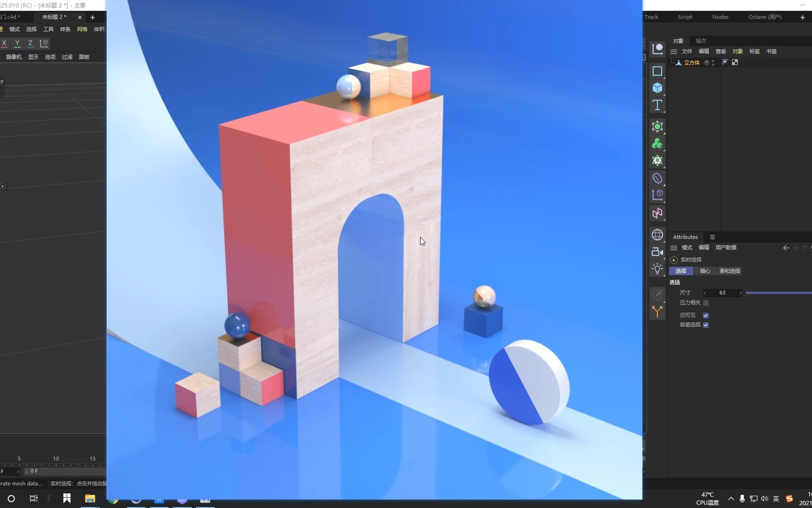
Task: Select the Text tool in the right toolbar
Action: click(x=657, y=105)
